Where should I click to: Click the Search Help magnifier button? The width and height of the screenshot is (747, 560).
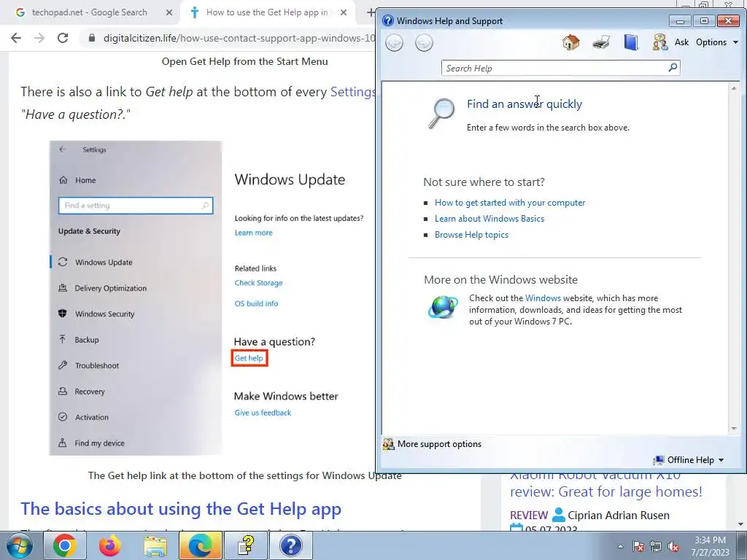pos(673,68)
